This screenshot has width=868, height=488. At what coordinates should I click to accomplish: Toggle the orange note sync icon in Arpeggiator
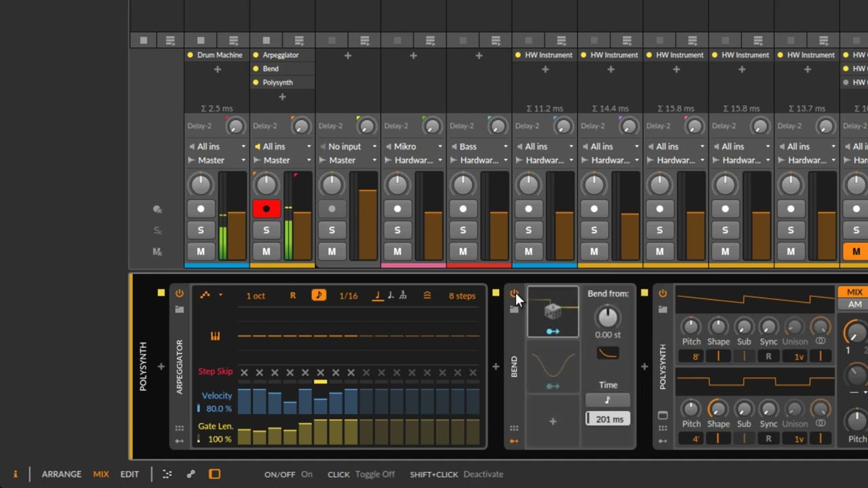tap(319, 295)
